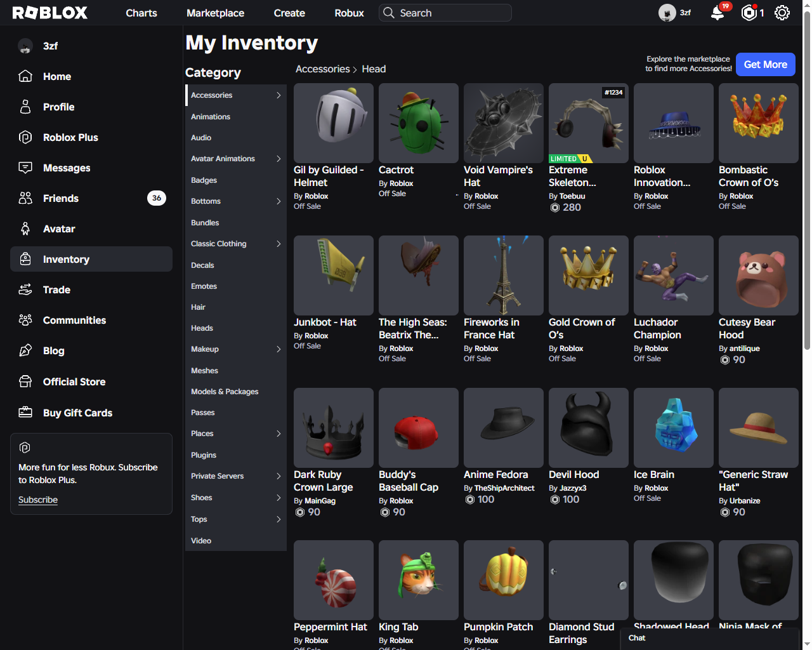Expand the Makeup category

point(278,349)
